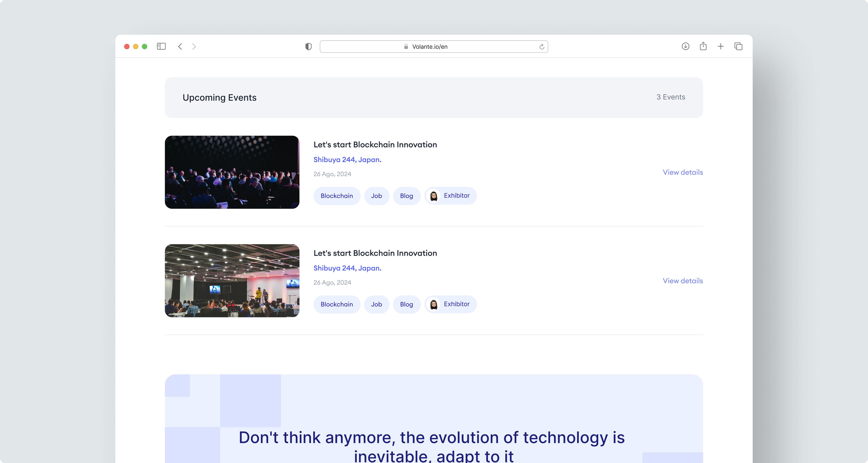This screenshot has width=868, height=463.
Task: Click the share icon
Action: pyautogui.click(x=703, y=46)
